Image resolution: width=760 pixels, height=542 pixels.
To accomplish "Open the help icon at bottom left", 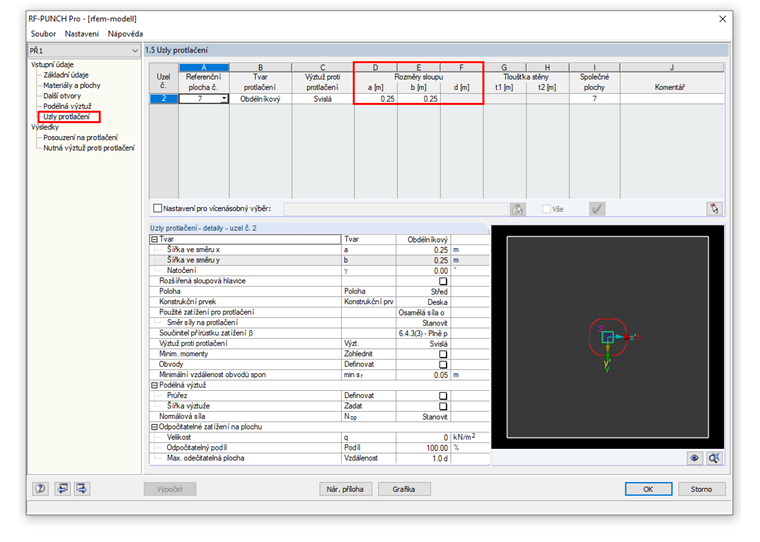I will pos(40,489).
